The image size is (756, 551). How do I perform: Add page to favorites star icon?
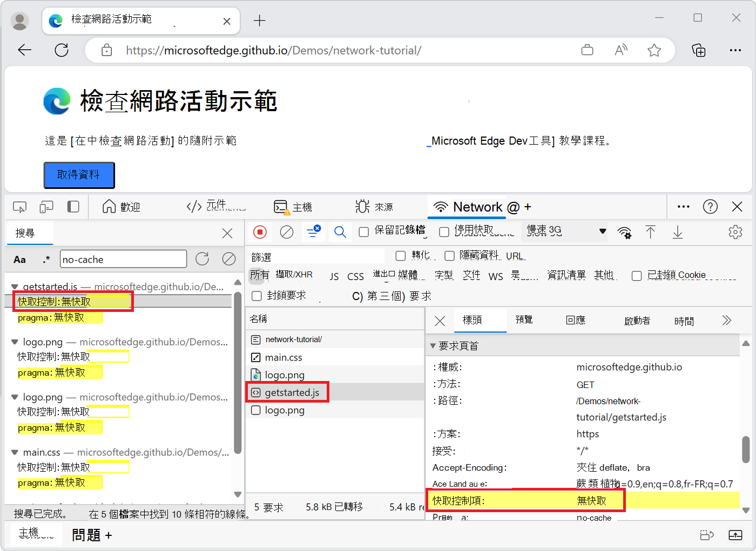coord(654,50)
